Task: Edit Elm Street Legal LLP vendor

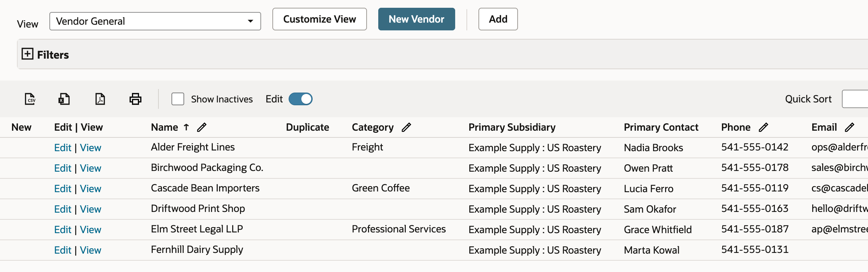Action: (x=63, y=230)
